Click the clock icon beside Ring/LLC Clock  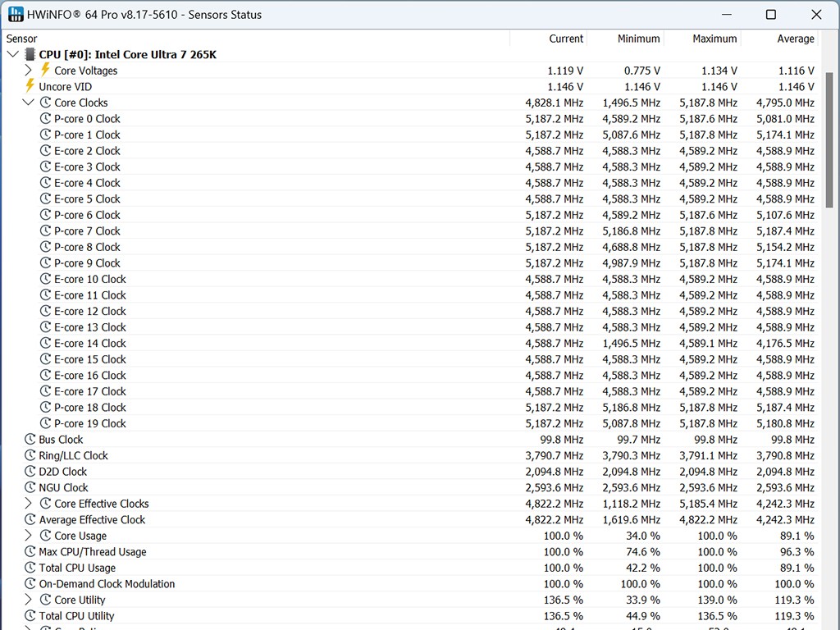[x=30, y=455]
